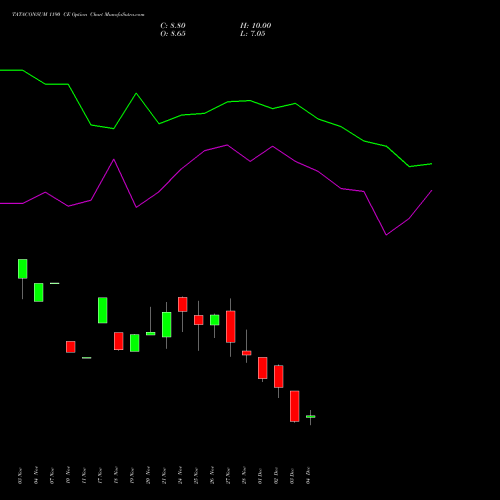This screenshot has height=500, width=500.
Task: Click the 26 Nov date label
Action: 212,476
